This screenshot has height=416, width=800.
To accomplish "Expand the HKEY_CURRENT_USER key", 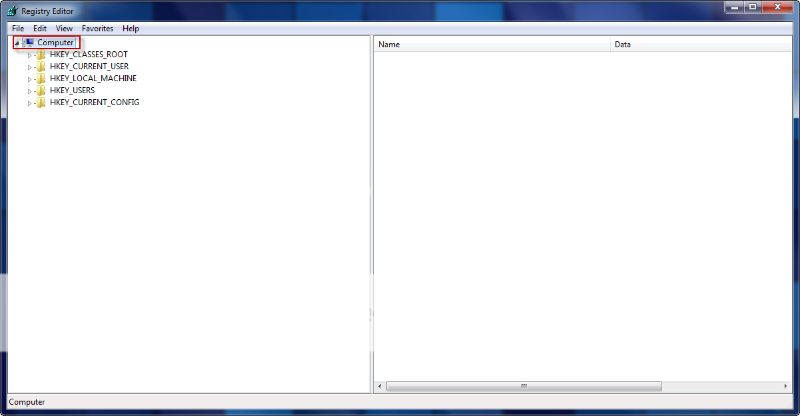I will point(29,67).
